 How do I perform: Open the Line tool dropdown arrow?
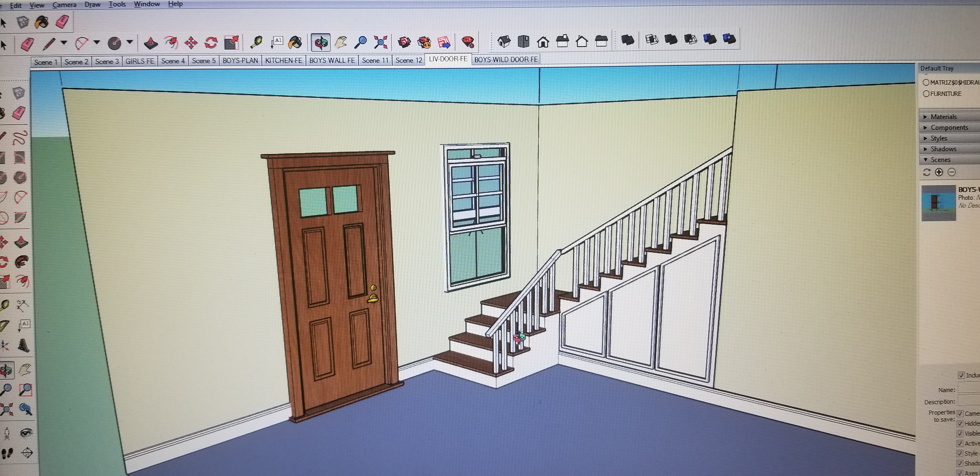[x=64, y=42]
